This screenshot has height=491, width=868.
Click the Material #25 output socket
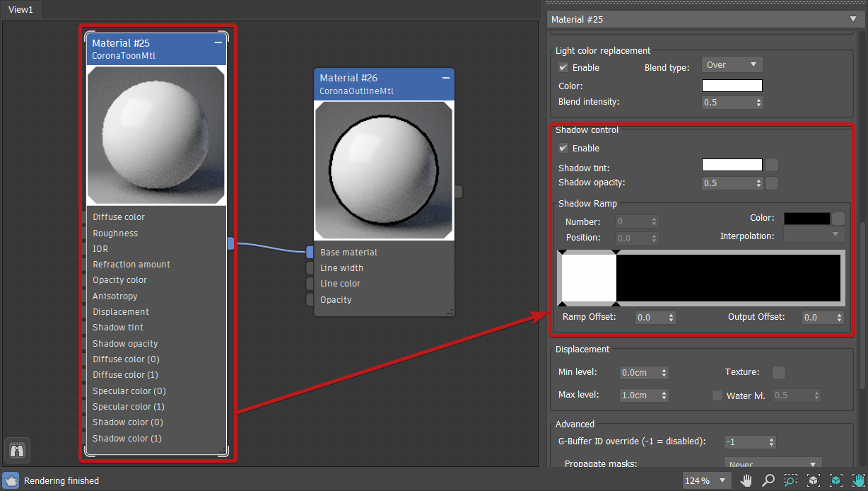tap(230, 243)
